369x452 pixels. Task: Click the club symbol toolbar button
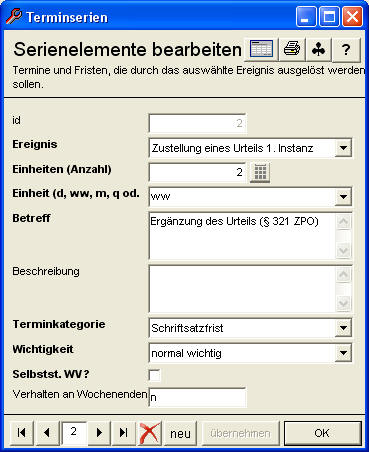pyautogui.click(x=319, y=49)
